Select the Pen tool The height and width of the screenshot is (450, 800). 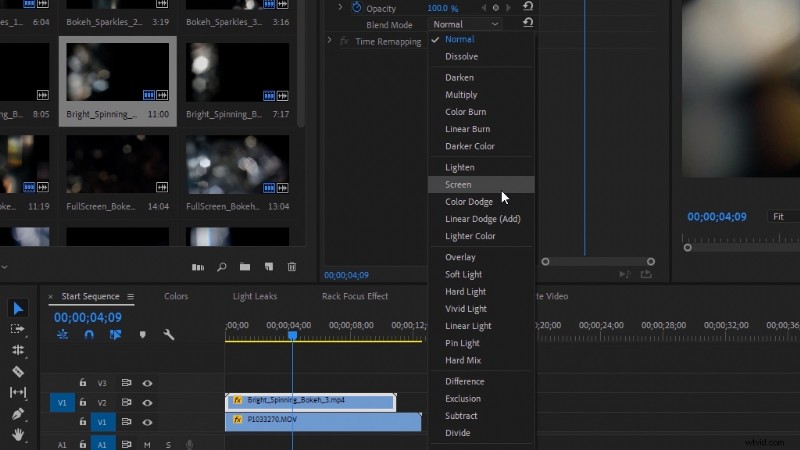point(18,414)
